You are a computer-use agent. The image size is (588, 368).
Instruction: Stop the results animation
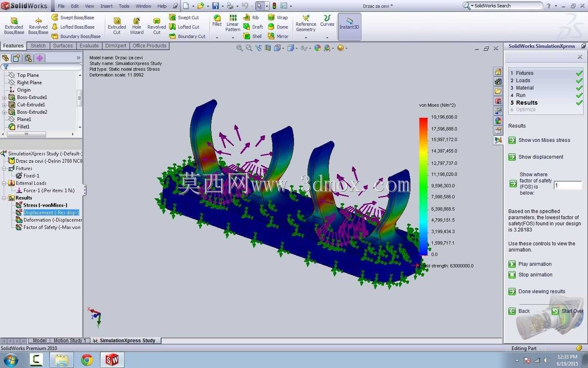pos(530,275)
